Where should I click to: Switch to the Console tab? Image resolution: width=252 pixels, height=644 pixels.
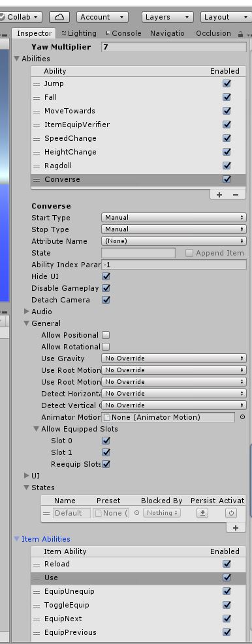pyautogui.click(x=123, y=33)
